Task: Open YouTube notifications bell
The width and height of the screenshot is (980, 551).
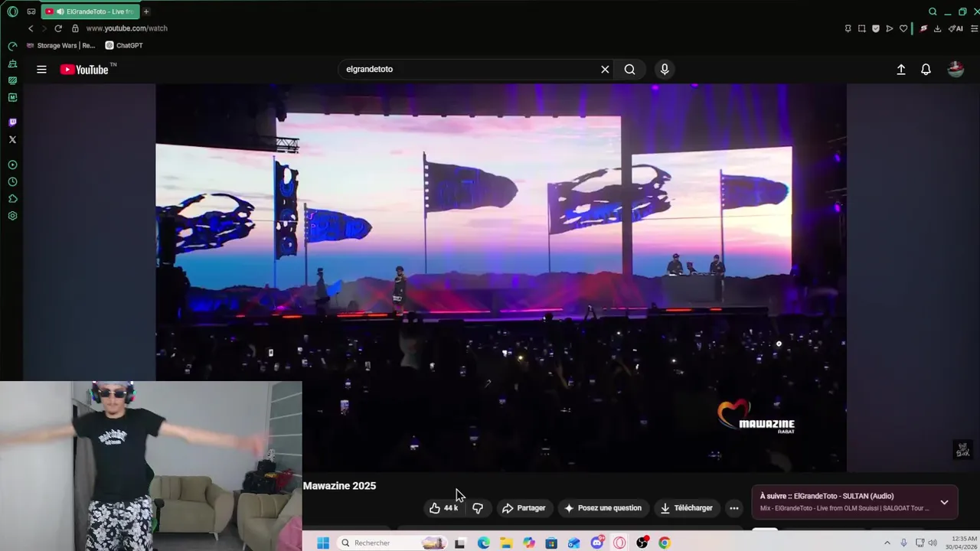Action: [x=926, y=70]
